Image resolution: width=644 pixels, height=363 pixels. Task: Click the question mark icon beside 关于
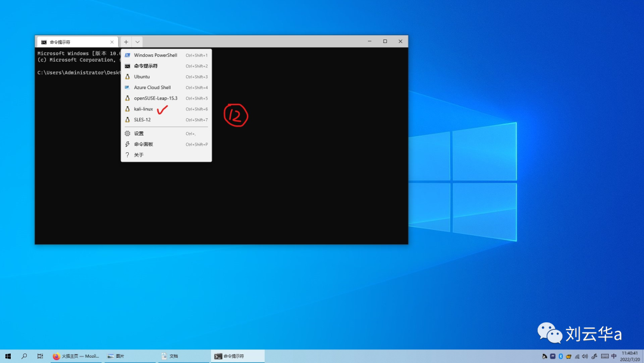click(128, 155)
